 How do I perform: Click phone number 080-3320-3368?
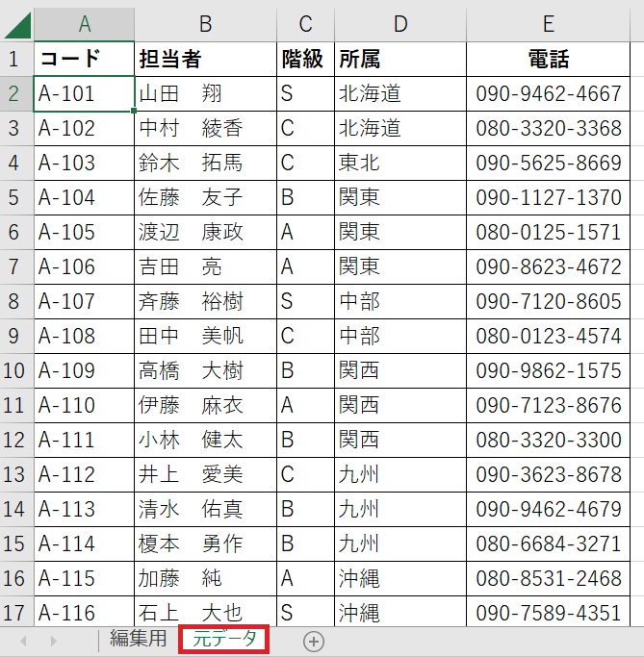549,128
